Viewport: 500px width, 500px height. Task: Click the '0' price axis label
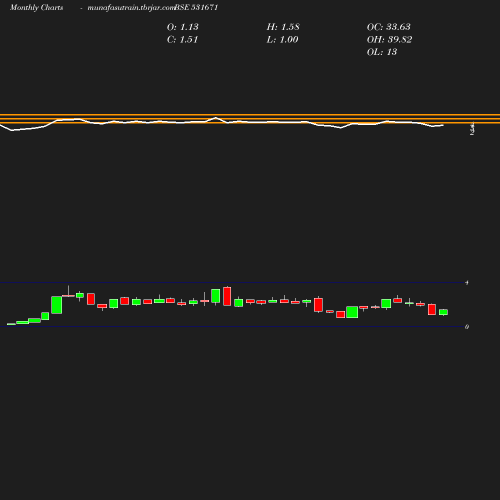coord(467,327)
